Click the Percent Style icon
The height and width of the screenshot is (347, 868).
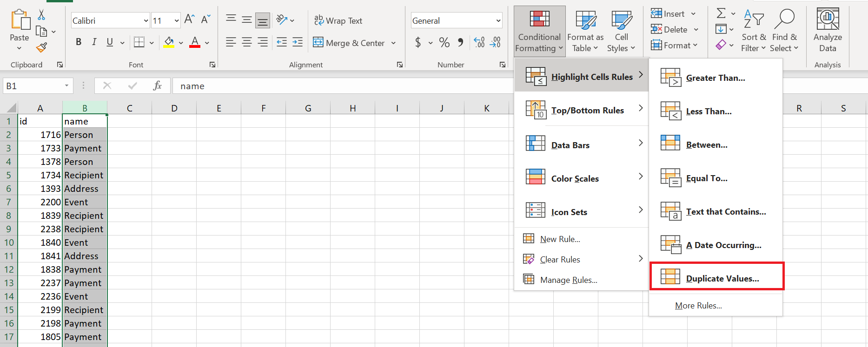point(444,43)
